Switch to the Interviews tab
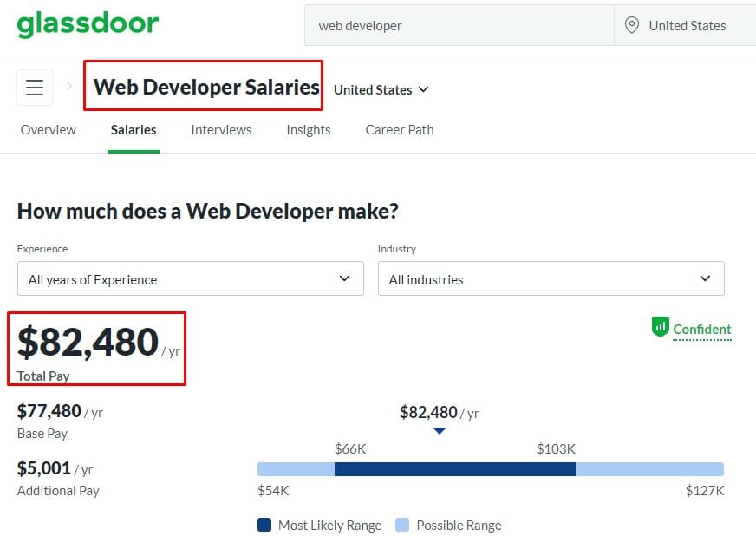This screenshot has height=536, width=756. coord(221,130)
